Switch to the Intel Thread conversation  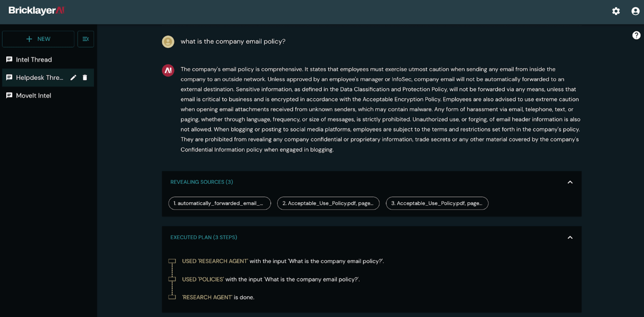[34, 59]
